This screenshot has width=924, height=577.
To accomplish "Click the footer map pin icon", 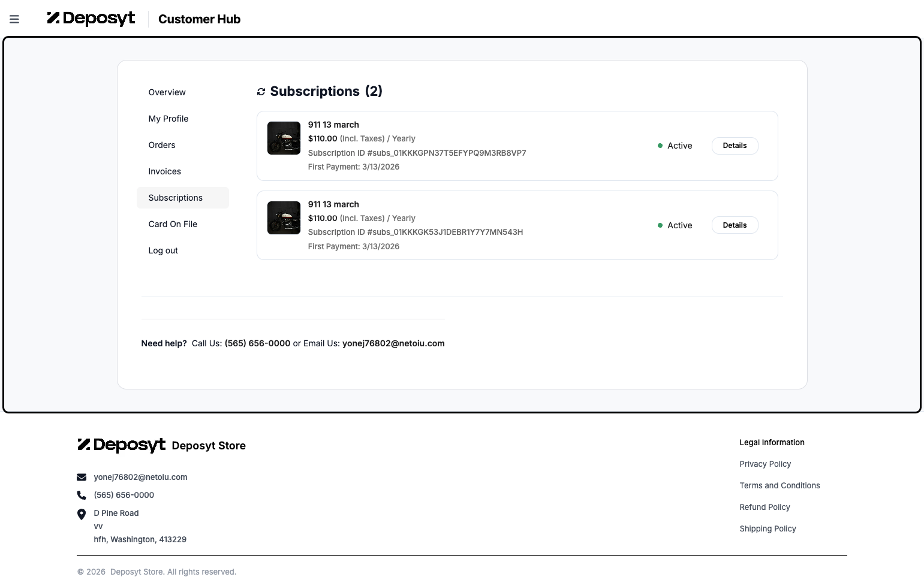I will point(82,515).
